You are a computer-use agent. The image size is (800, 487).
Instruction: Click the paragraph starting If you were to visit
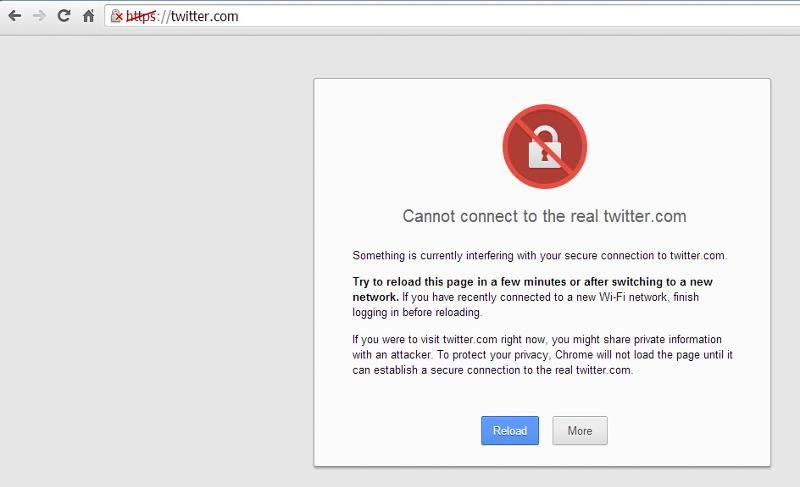coord(542,355)
